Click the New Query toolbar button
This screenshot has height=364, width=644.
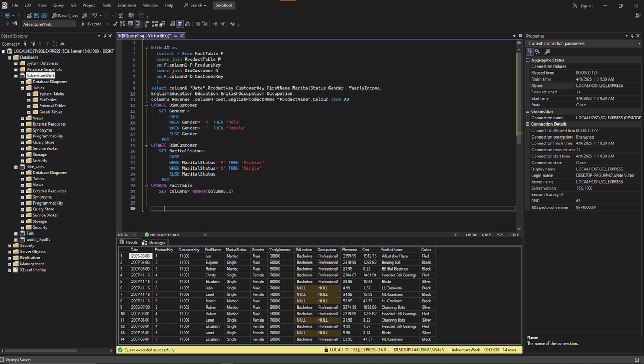64,16
